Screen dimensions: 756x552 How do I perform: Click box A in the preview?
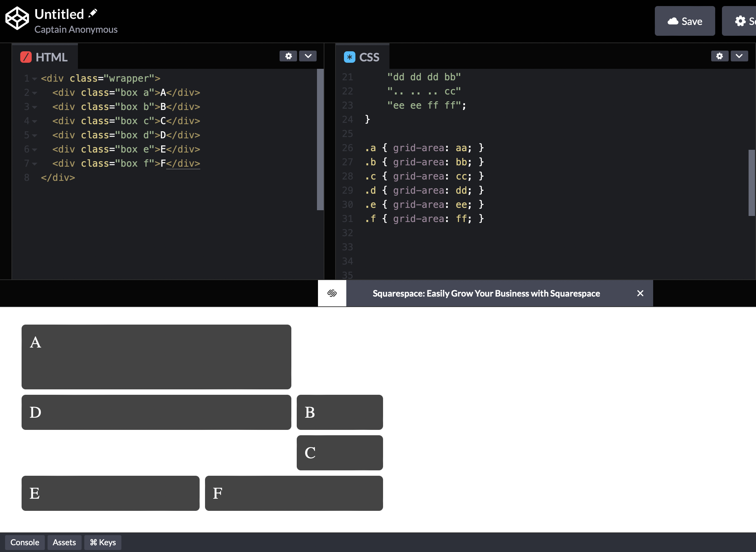tap(156, 357)
